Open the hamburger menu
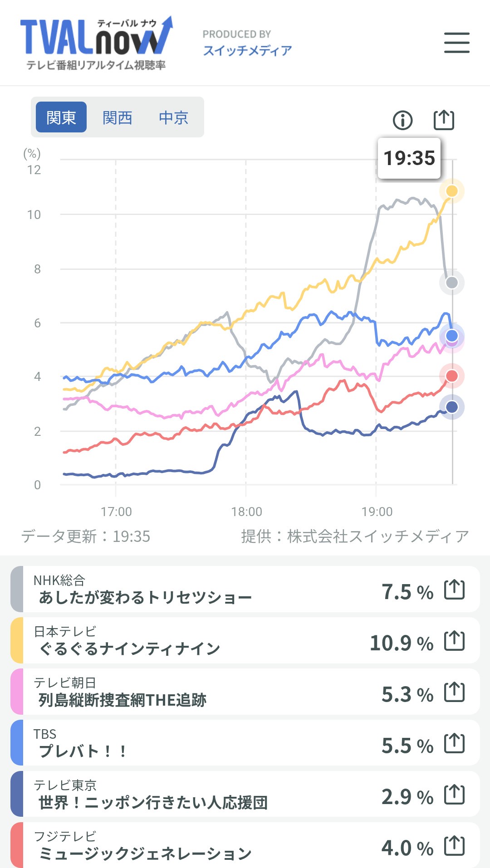Screen dimensions: 490x868 coord(456,43)
